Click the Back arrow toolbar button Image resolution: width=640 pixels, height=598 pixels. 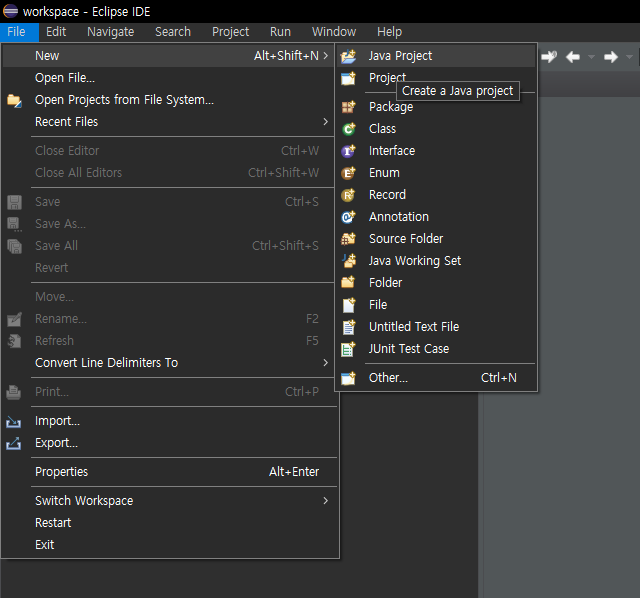point(573,57)
